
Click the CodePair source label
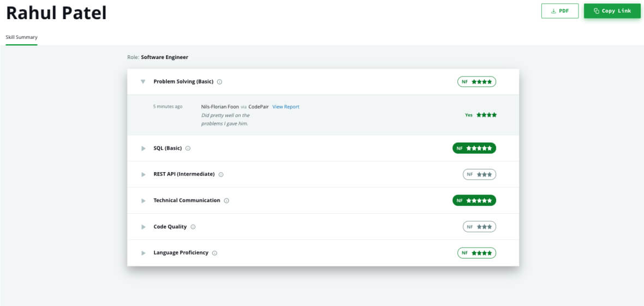tap(259, 107)
